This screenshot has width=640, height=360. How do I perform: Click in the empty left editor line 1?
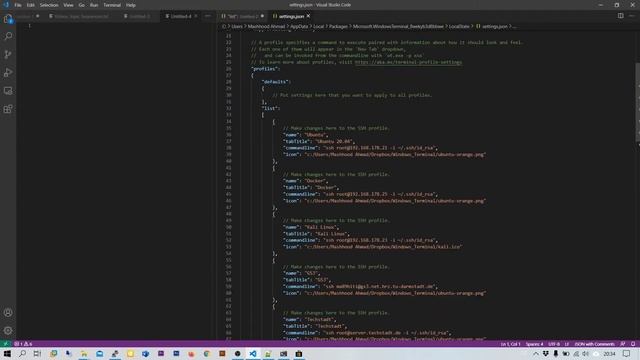click(122, 26)
